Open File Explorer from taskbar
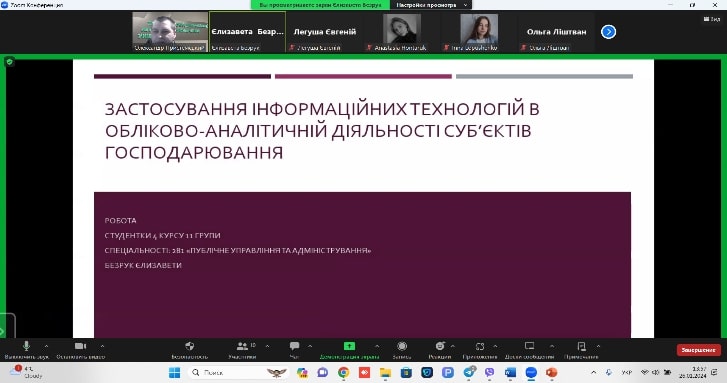 pyautogui.click(x=385, y=372)
